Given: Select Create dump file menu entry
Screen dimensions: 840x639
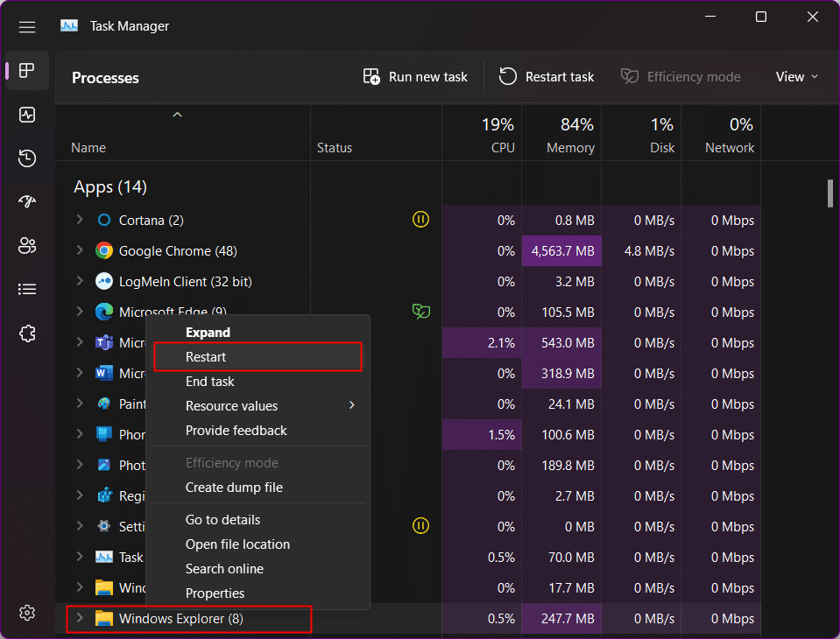Looking at the screenshot, I should [258, 488].
